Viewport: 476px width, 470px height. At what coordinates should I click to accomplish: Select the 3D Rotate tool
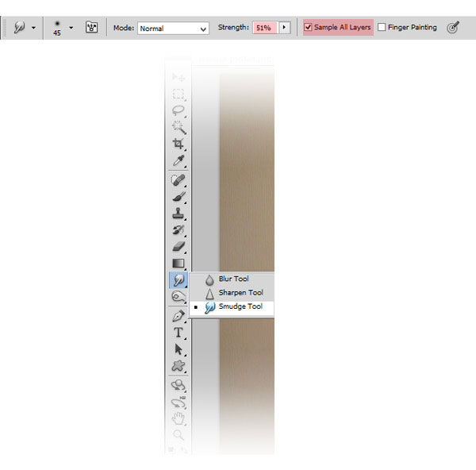point(178,386)
